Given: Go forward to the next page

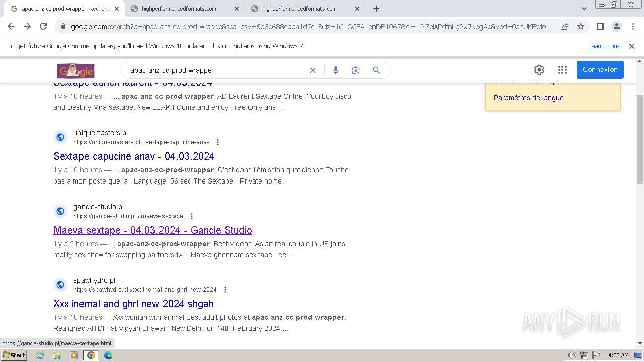Looking at the screenshot, I should pos(27,26).
